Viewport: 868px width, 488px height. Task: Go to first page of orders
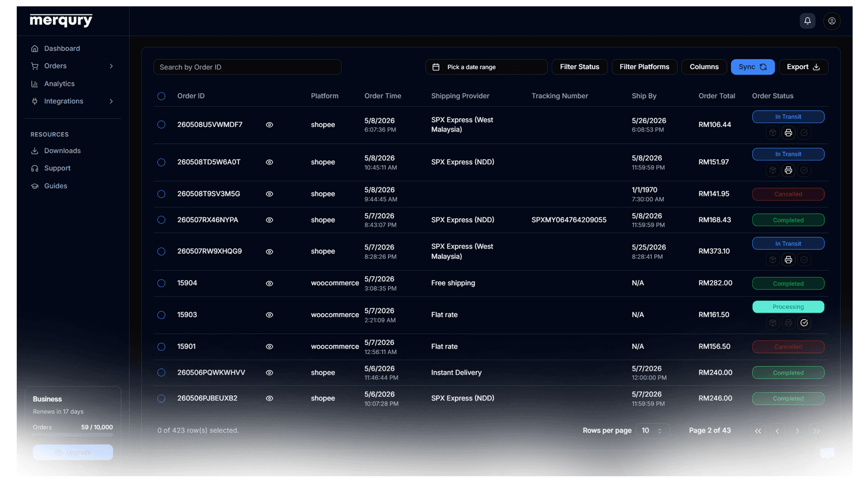tap(758, 431)
